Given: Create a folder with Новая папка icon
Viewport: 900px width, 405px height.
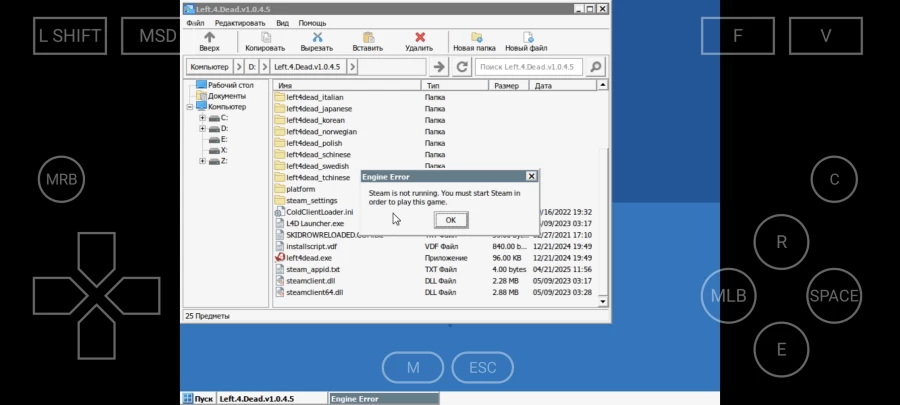Looking at the screenshot, I should tap(474, 38).
